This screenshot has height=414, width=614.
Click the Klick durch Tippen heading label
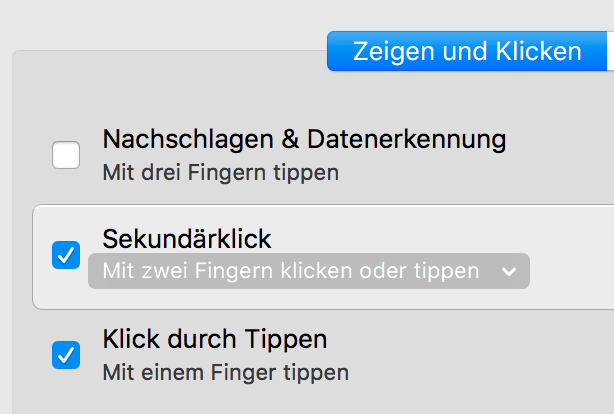215,339
